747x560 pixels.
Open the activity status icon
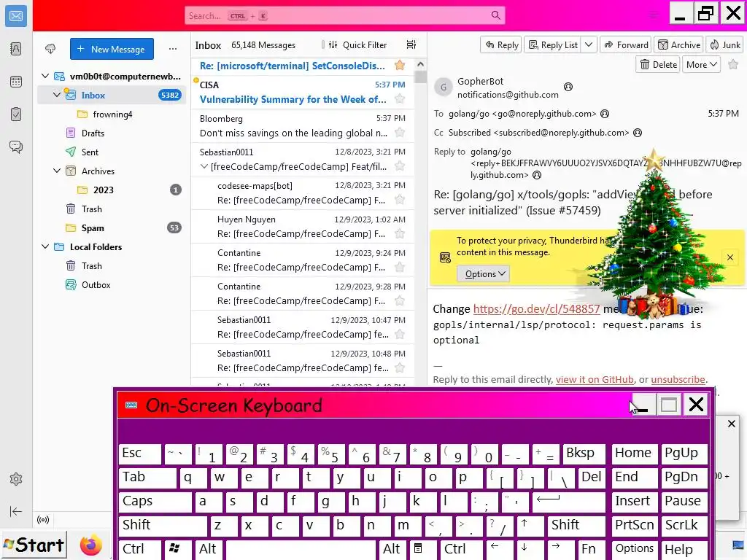pos(43,519)
